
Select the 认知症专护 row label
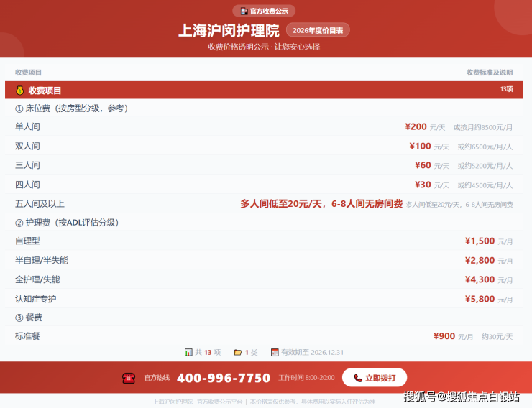point(36,299)
